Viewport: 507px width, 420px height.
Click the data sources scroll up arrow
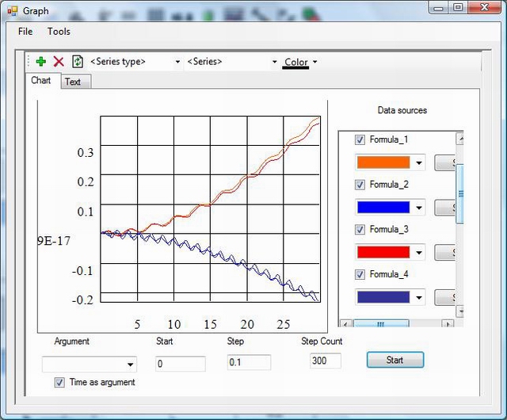459,139
